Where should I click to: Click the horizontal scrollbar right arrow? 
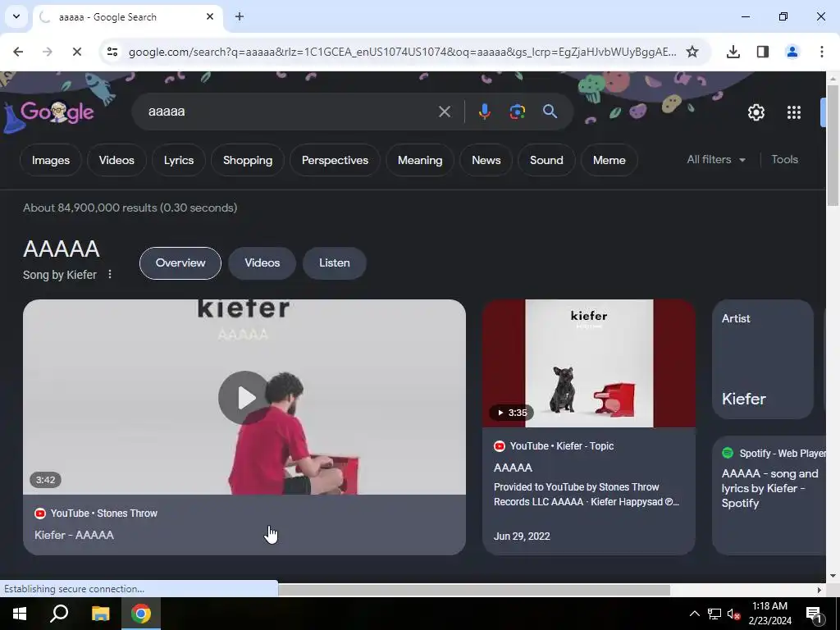819,590
